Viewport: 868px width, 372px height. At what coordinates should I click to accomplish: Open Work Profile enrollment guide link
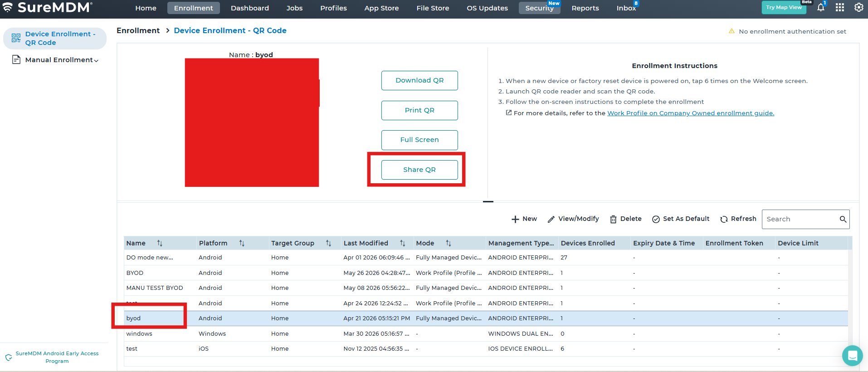pos(691,113)
